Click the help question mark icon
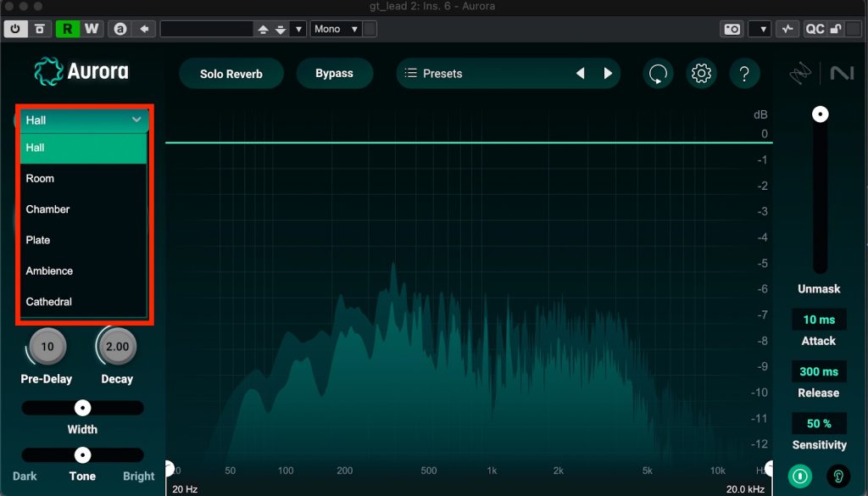Screen dimensions: 868x496 click(744, 74)
